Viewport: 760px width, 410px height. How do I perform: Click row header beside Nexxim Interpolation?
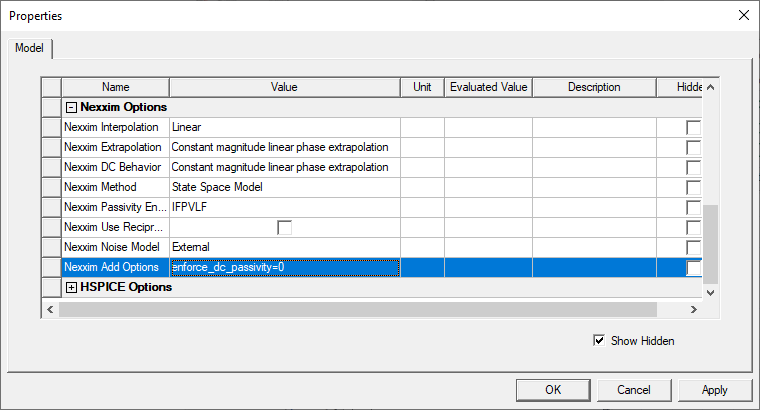pos(51,127)
